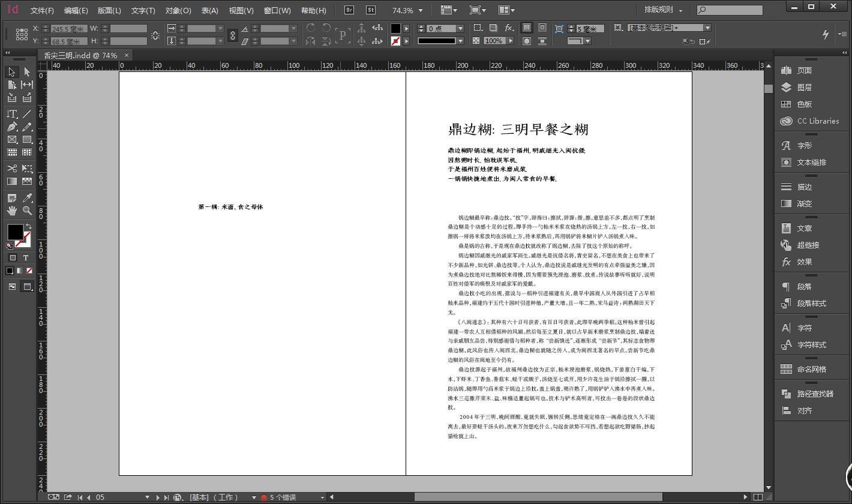
Task: Click the stroke none swatch in control bar
Action: click(395, 41)
